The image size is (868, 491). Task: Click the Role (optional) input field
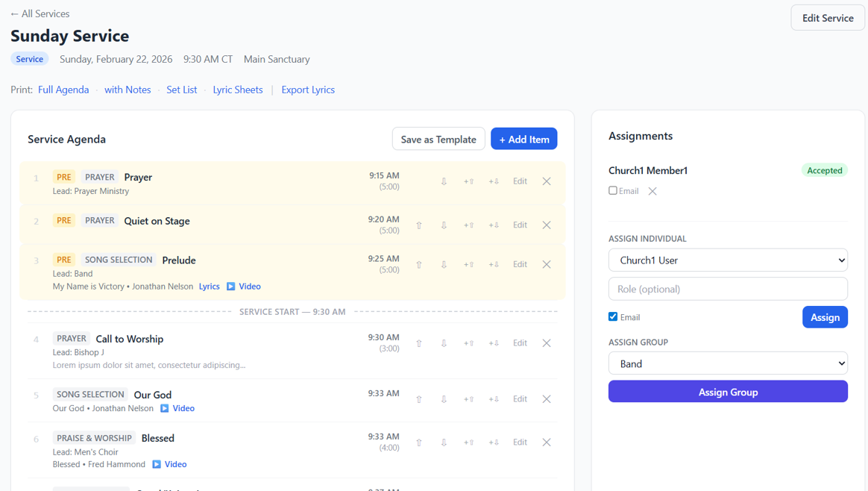[x=728, y=289]
